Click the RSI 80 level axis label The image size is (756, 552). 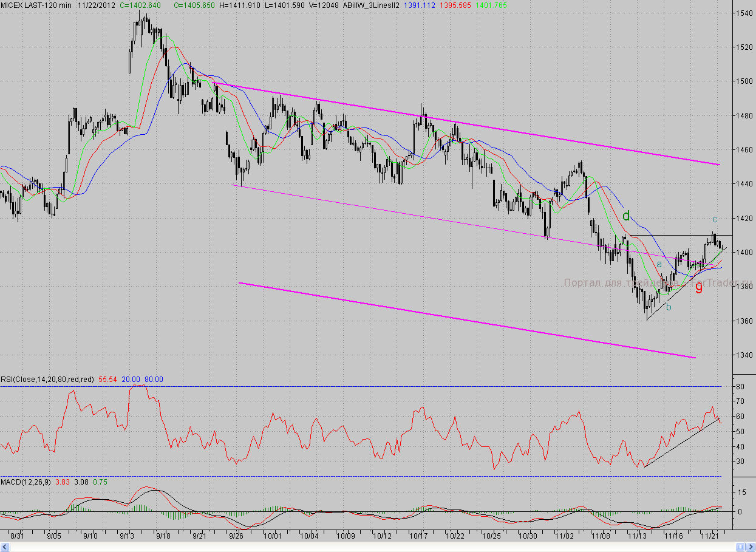click(x=740, y=387)
